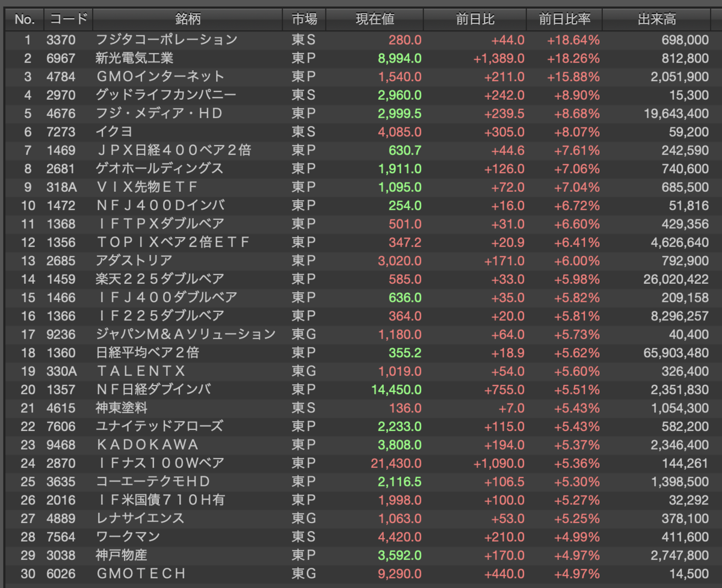Click current price 9,290.0

(x=400, y=573)
